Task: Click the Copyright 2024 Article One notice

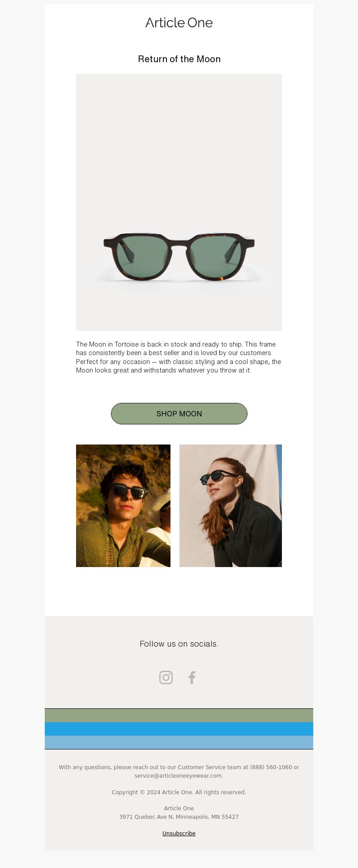Action: pyautogui.click(x=179, y=792)
